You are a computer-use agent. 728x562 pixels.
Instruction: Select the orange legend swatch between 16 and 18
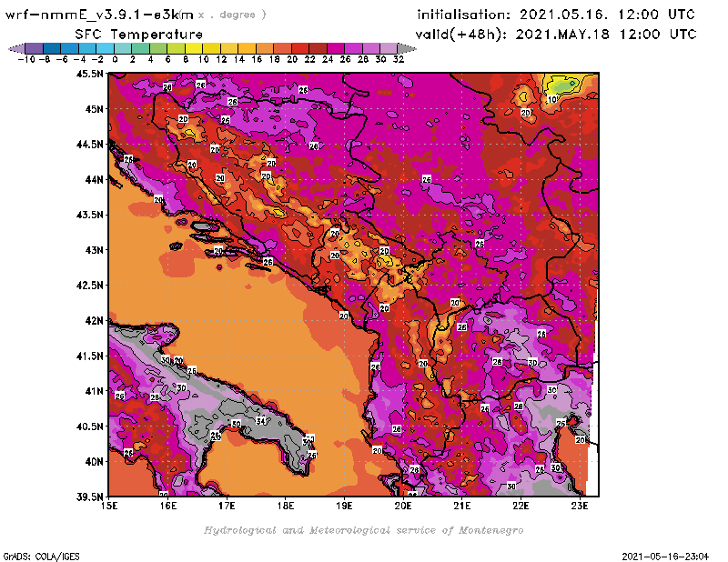tap(265, 48)
